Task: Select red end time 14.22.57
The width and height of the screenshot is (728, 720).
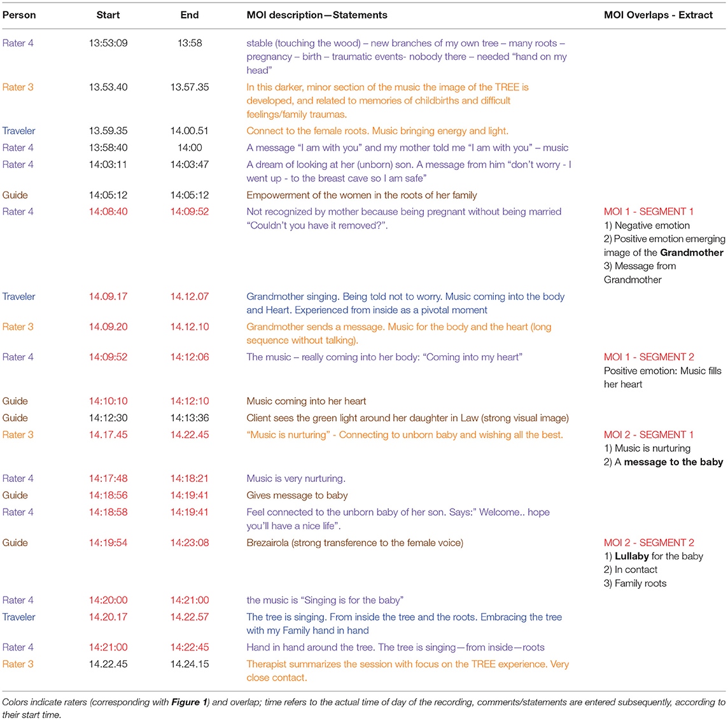Action: click(x=190, y=617)
